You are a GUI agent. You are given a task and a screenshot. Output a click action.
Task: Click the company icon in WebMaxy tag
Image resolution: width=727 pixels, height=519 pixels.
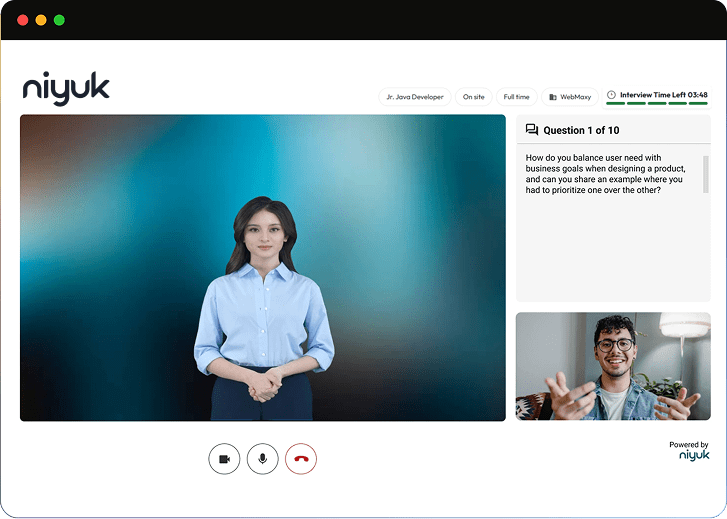(x=553, y=97)
